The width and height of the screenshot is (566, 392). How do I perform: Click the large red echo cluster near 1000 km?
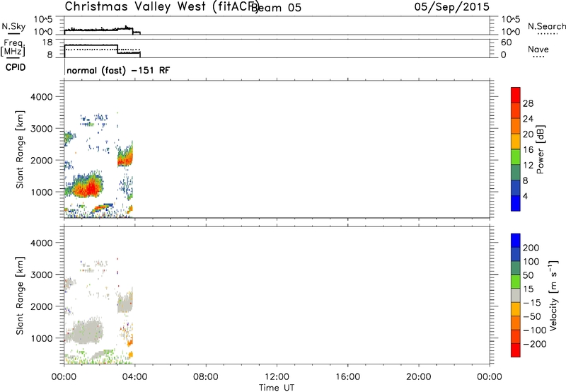(x=86, y=188)
